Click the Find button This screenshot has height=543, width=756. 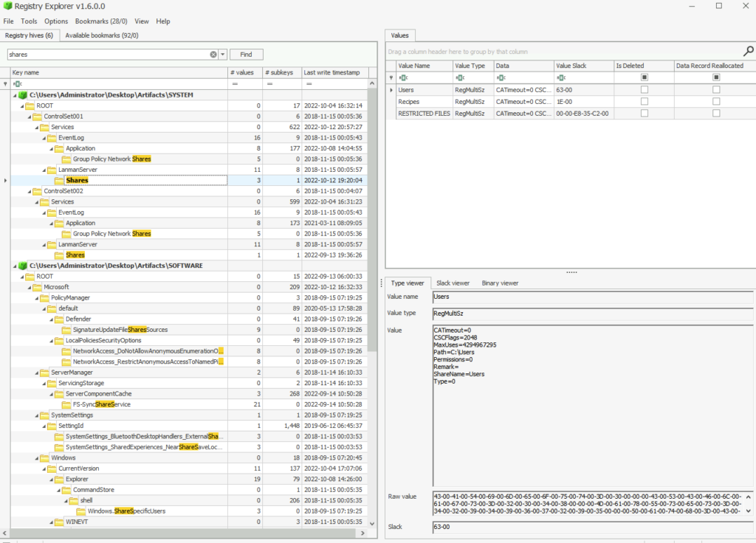(246, 55)
